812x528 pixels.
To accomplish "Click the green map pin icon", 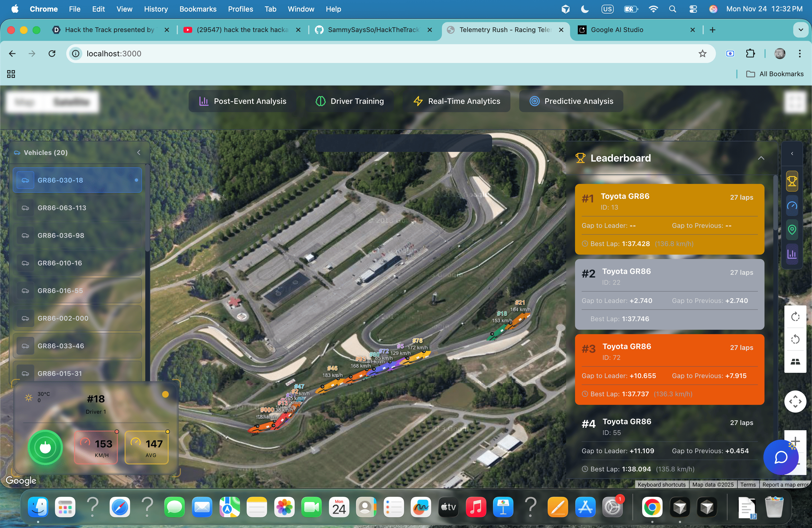I will (792, 229).
